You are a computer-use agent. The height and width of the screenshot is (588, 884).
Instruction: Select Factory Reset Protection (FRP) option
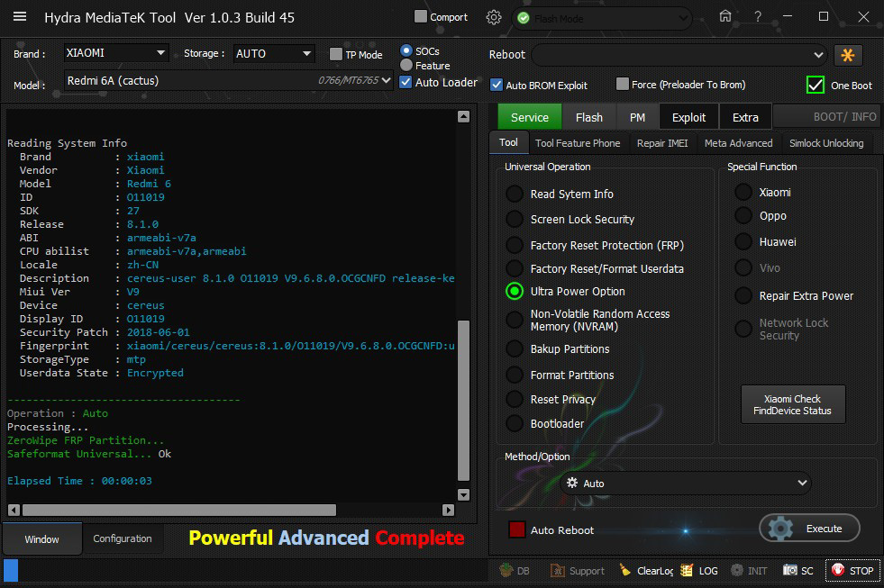(x=514, y=245)
